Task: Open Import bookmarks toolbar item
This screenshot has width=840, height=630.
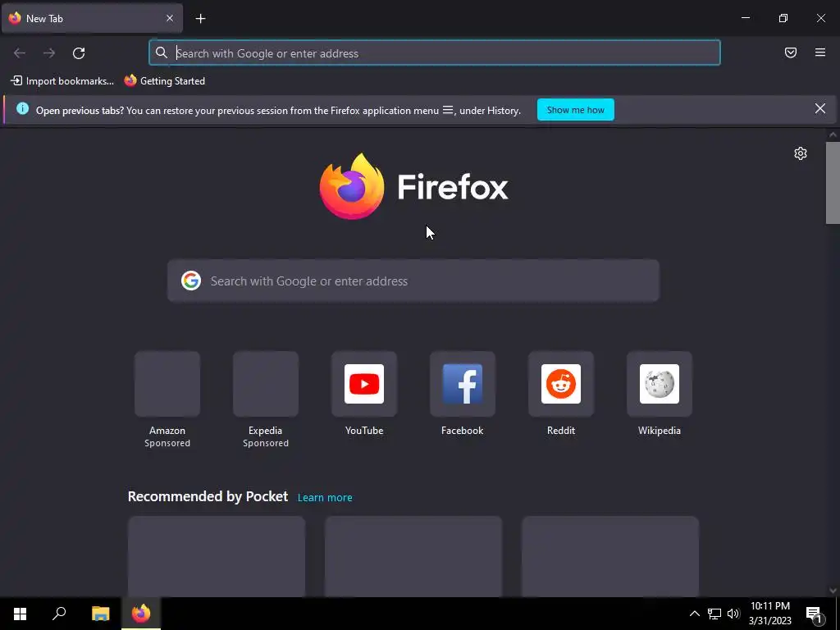Action: tap(62, 81)
